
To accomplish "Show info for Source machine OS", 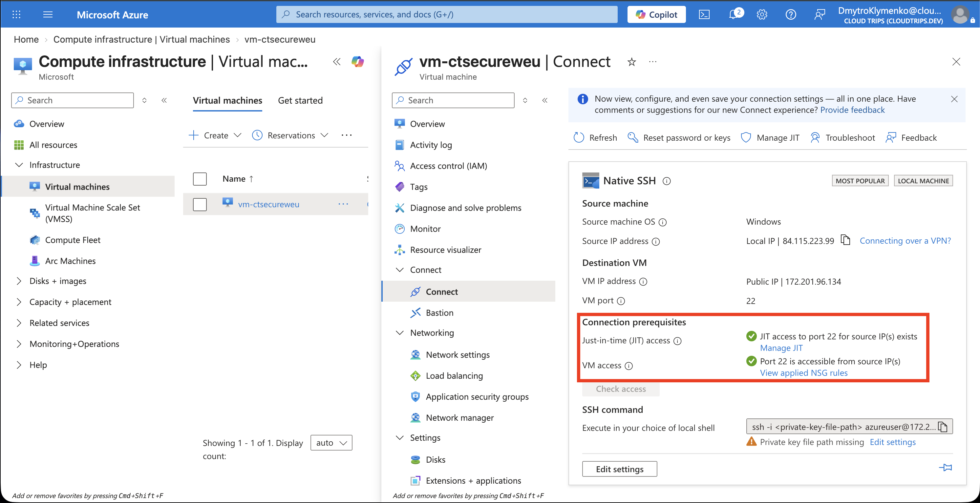I will tap(663, 222).
